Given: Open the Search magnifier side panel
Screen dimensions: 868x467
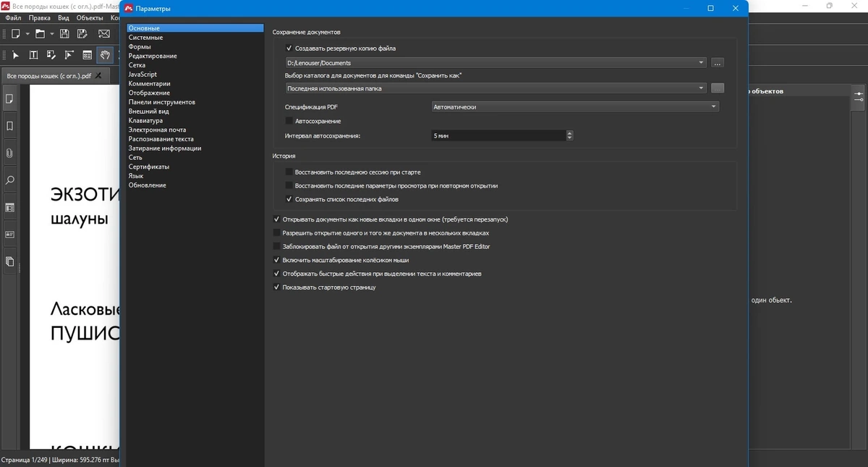Looking at the screenshot, I should tap(9, 180).
